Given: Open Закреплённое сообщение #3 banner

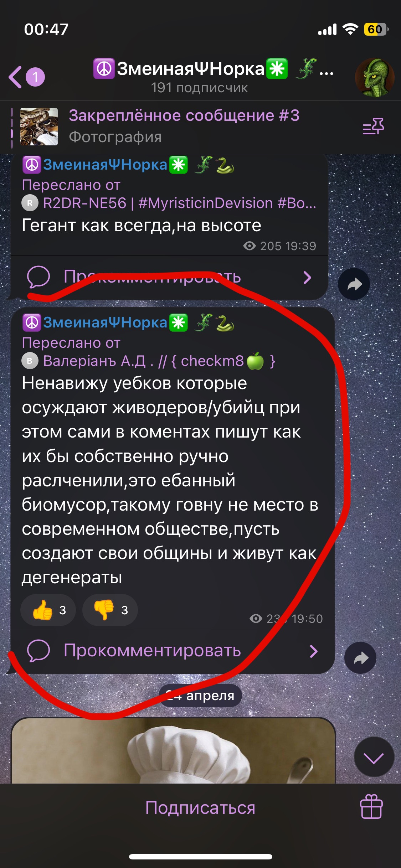Looking at the screenshot, I should pyautogui.click(x=184, y=126).
